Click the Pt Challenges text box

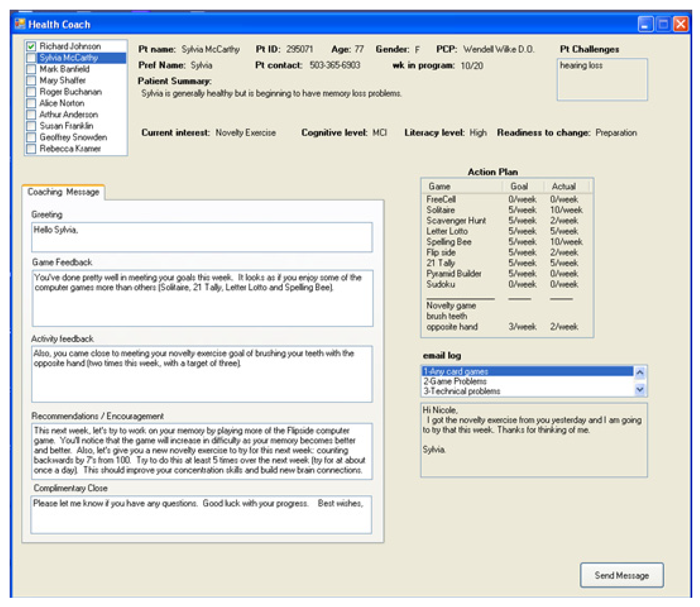coord(602,80)
